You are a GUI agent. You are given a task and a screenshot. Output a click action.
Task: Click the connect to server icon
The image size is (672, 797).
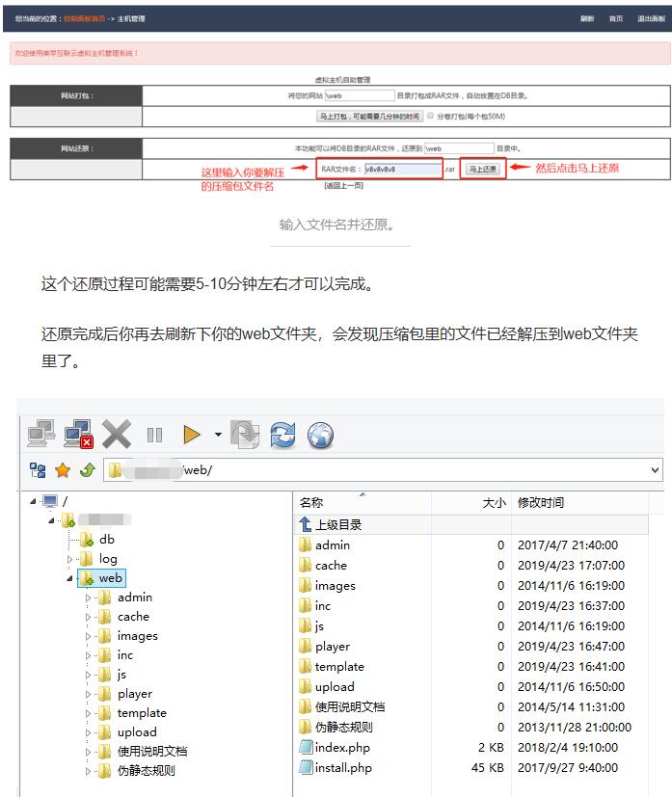[40, 434]
